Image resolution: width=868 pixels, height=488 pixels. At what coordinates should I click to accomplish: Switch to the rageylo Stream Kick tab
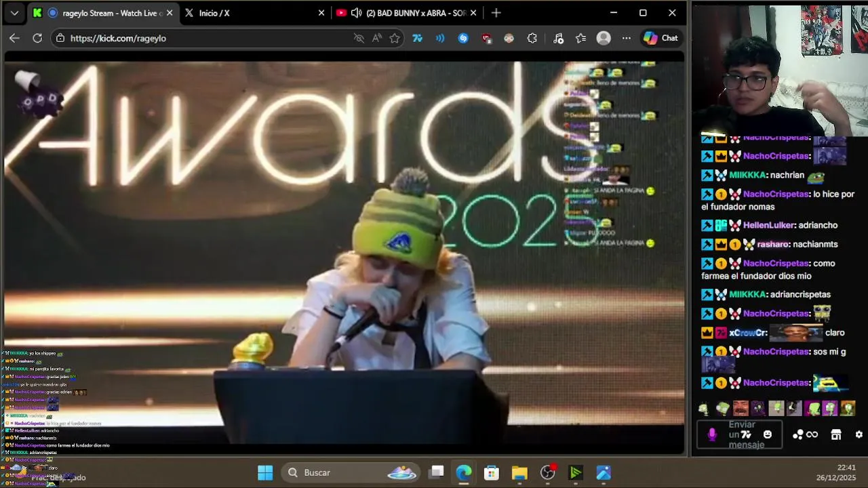pos(102,13)
